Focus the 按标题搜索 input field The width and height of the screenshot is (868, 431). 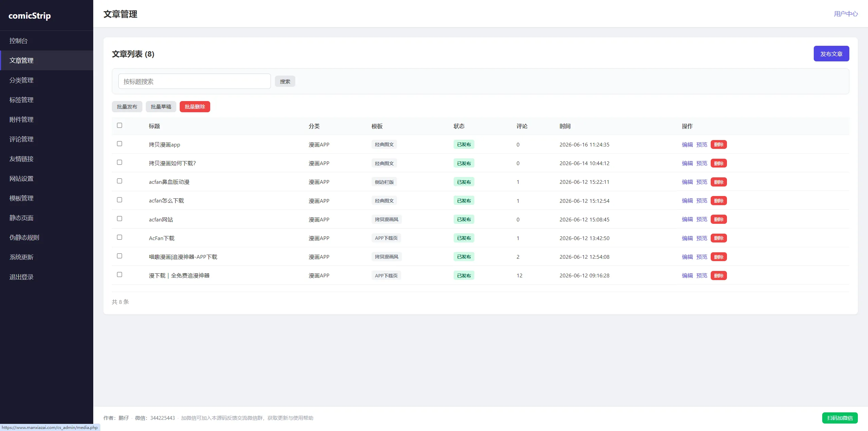click(x=194, y=81)
